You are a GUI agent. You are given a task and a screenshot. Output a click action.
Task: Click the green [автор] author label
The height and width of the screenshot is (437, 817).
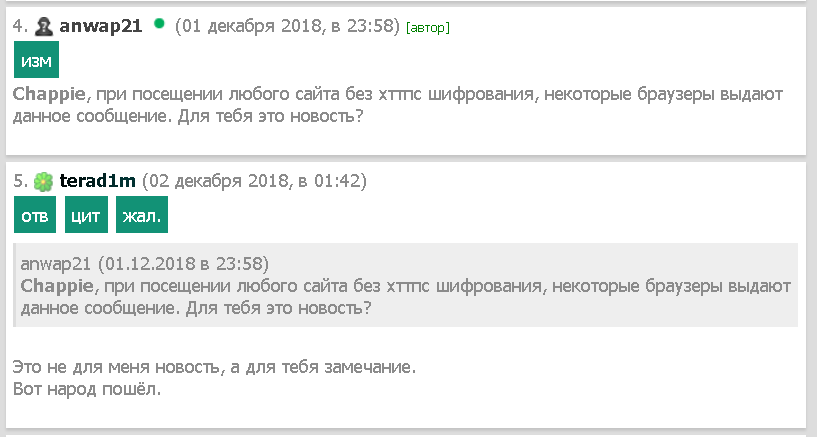click(x=428, y=28)
